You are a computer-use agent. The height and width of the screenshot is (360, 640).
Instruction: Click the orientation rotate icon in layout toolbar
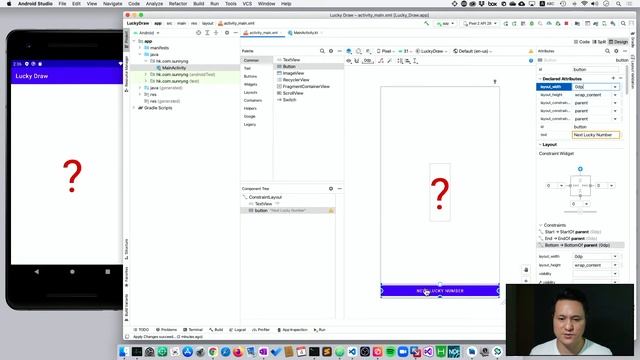[358, 51]
